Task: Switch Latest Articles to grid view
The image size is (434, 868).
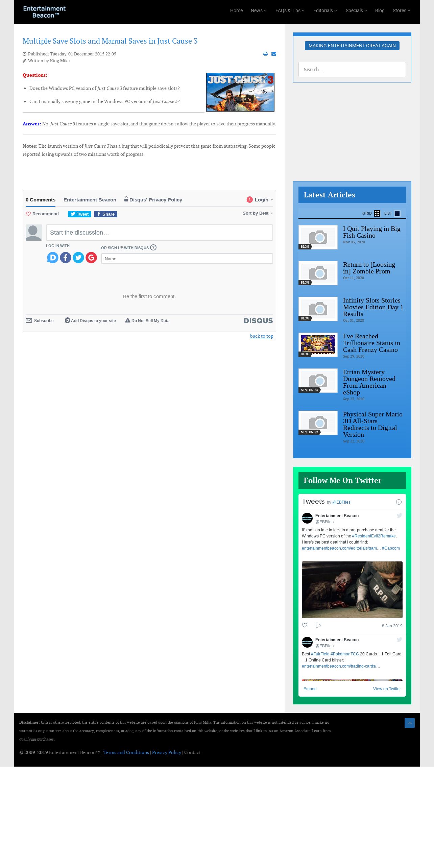Action: (x=377, y=213)
